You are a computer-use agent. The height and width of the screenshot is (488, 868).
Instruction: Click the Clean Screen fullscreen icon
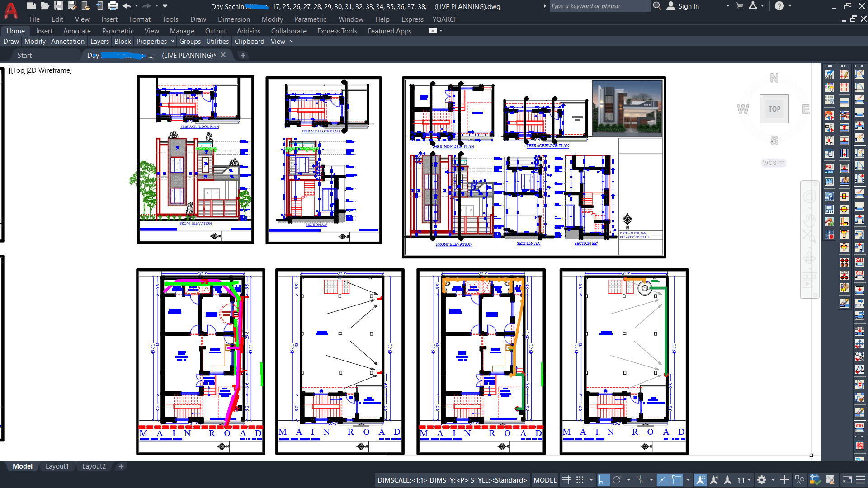coord(847,480)
